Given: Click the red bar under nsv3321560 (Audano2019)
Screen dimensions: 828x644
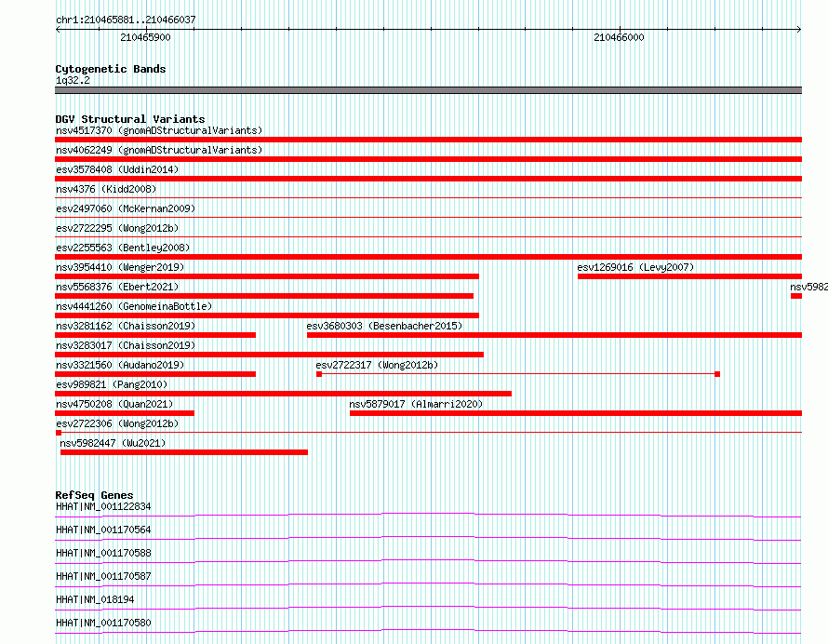Looking at the screenshot, I should point(155,374).
